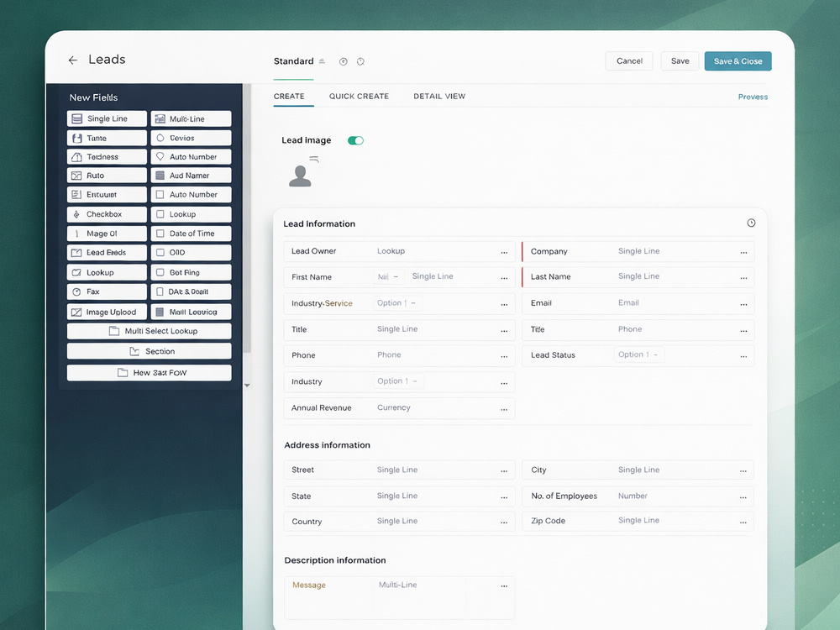Select the Mage Ol field type
This screenshot has width=840, height=630.
pos(107,234)
